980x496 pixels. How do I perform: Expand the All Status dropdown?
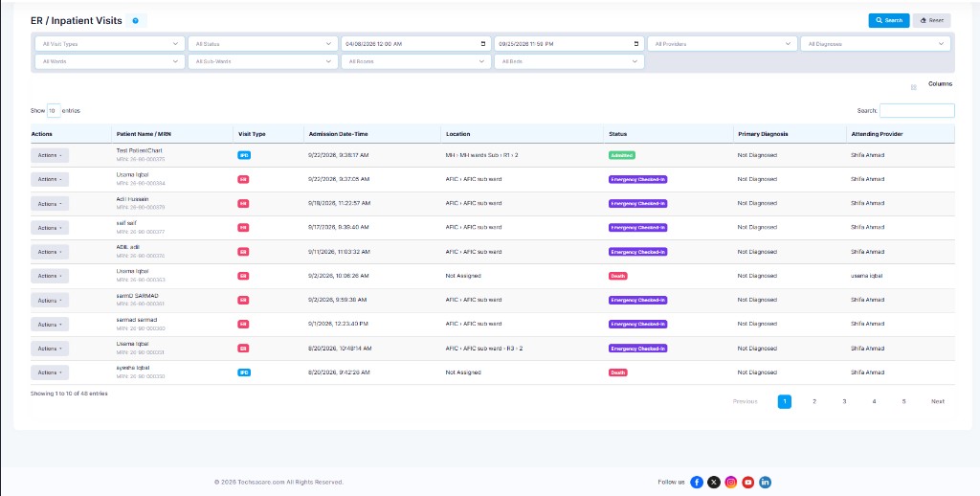click(x=262, y=44)
